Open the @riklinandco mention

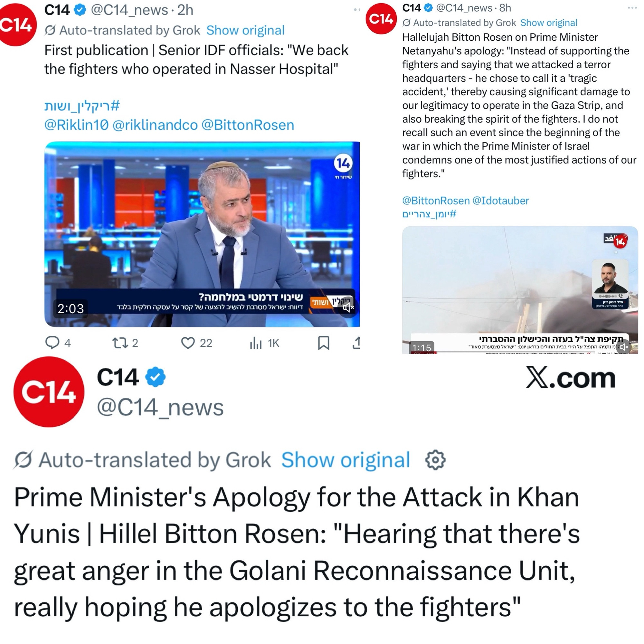tap(155, 125)
